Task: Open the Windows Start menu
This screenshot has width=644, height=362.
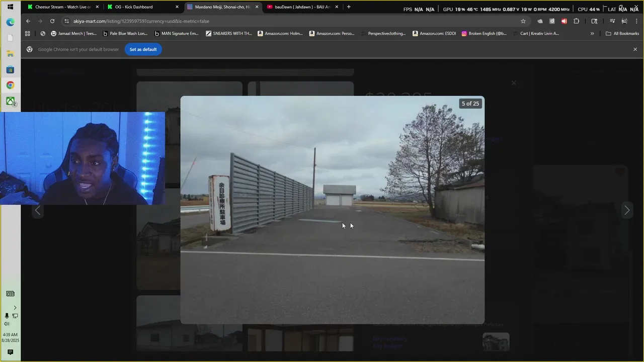Action: (x=10, y=7)
